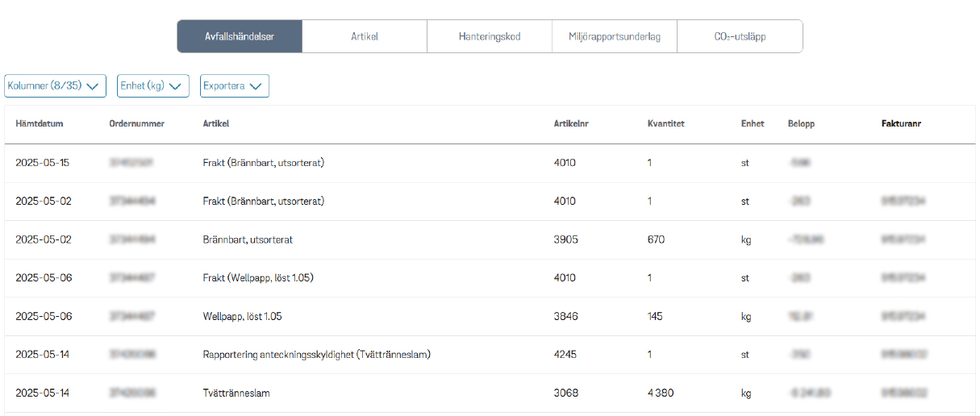Open the Enhet (kg) unit dropdown
The width and height of the screenshot is (980, 416).
pos(152,86)
